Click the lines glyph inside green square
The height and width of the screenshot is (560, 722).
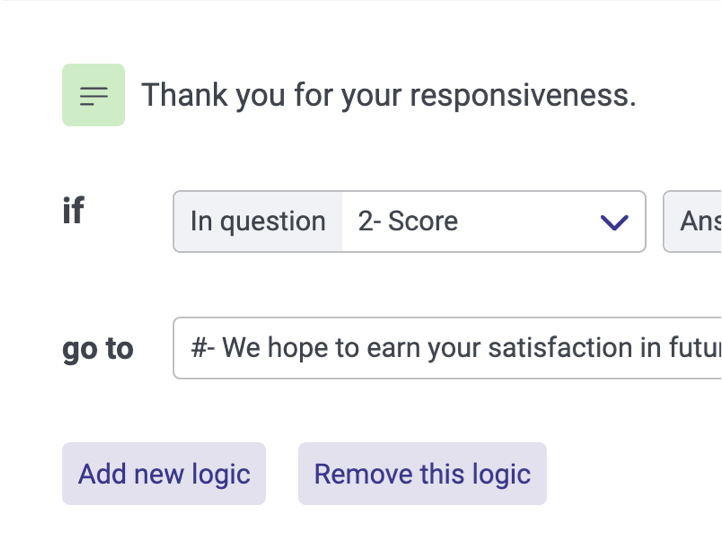click(x=93, y=95)
